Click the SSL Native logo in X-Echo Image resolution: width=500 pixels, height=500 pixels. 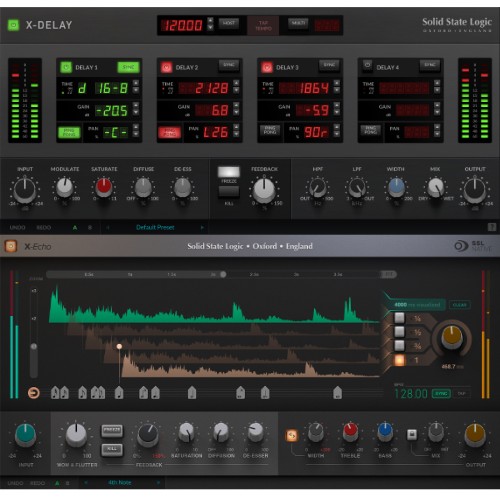(x=473, y=246)
